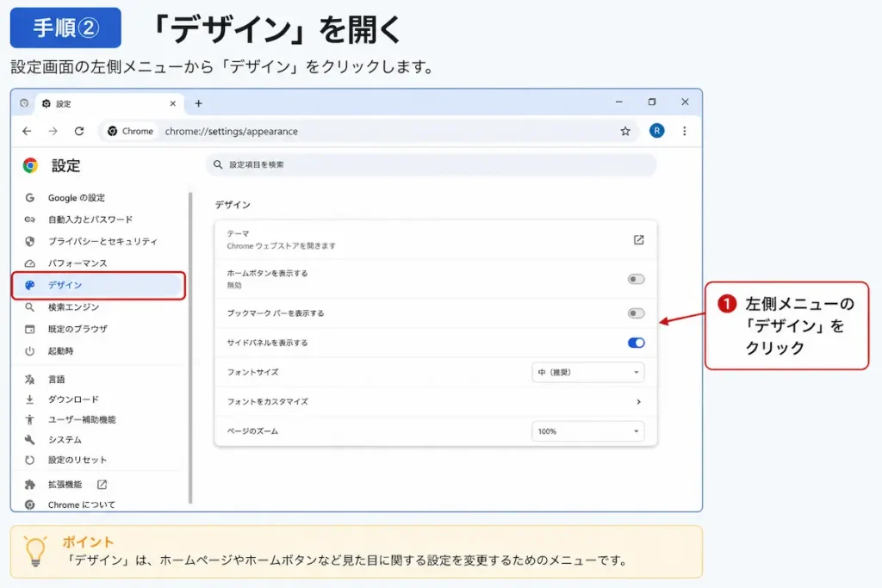Image resolution: width=882 pixels, height=588 pixels.
Task: Open 検索エンジン settings
Action: tap(73, 307)
